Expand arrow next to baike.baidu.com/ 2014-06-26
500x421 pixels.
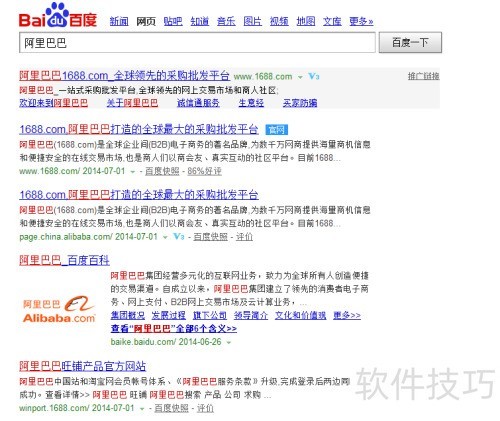(x=229, y=343)
